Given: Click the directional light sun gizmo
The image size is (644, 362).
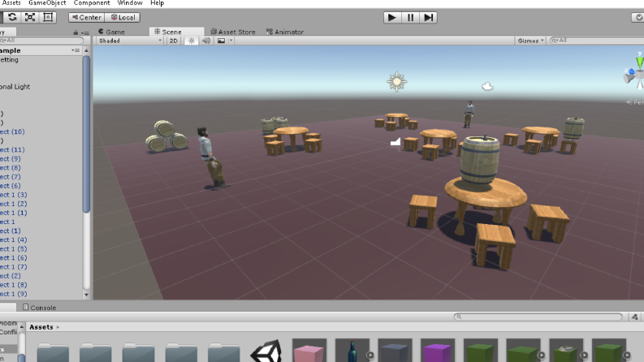Looking at the screenshot, I should (397, 82).
